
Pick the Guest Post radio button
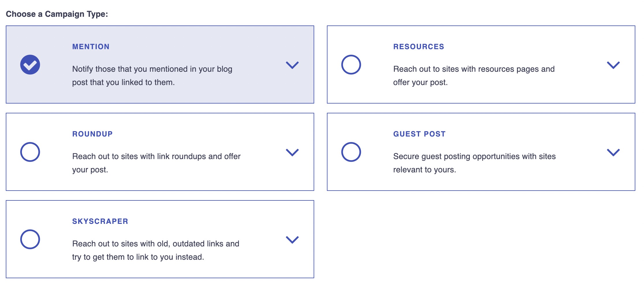(x=351, y=152)
